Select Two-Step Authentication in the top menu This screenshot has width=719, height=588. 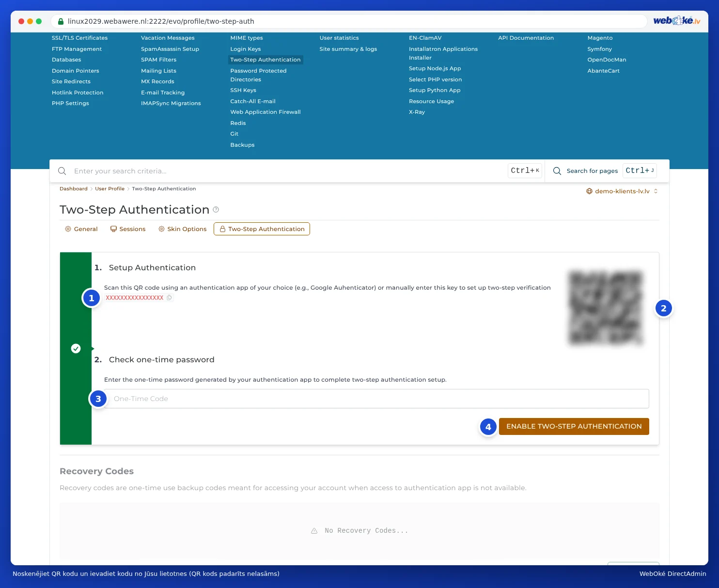click(x=266, y=60)
